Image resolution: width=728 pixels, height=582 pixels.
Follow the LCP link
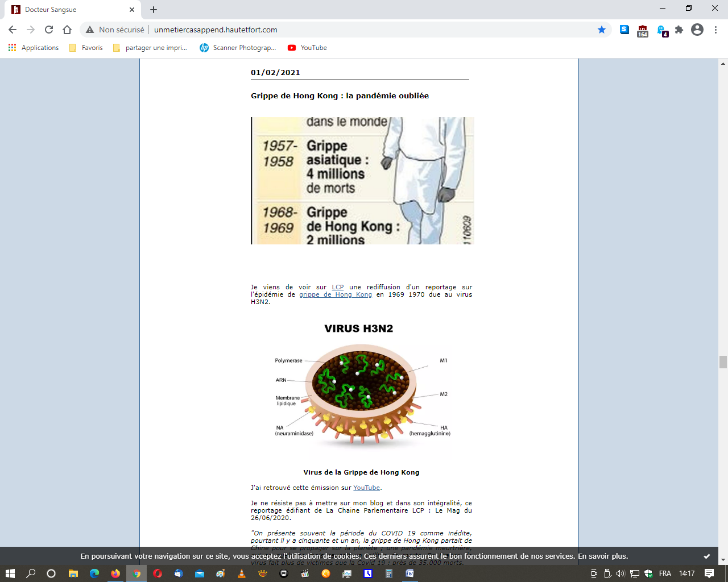pyautogui.click(x=338, y=287)
